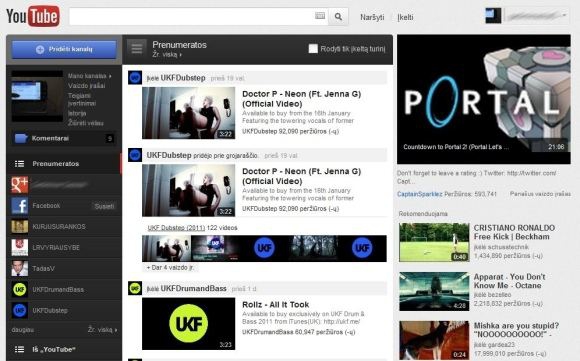Open CRISTIANO RONALDO Free Kick title
Image resolution: width=580 pixels, height=361 pixels.
(x=514, y=232)
